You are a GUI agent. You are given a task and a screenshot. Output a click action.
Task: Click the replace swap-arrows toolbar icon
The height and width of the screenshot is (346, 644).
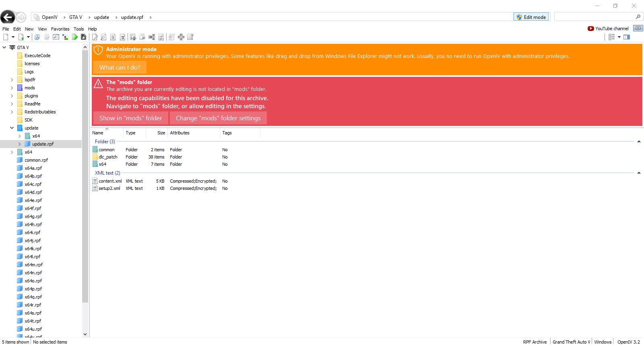tap(161, 37)
